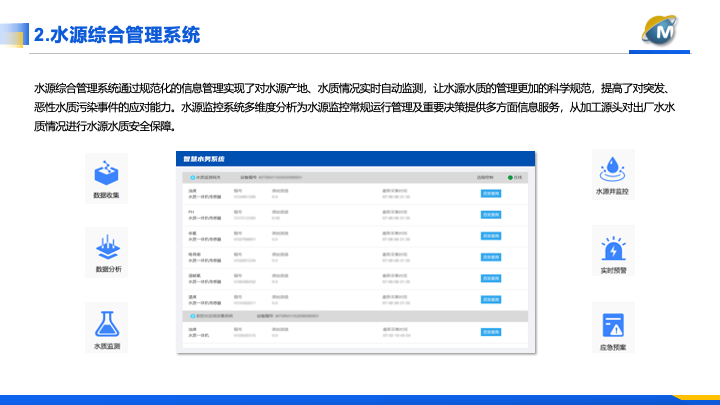Open the 水源井监控 water drop icon
720x405 pixels.
tap(613, 166)
